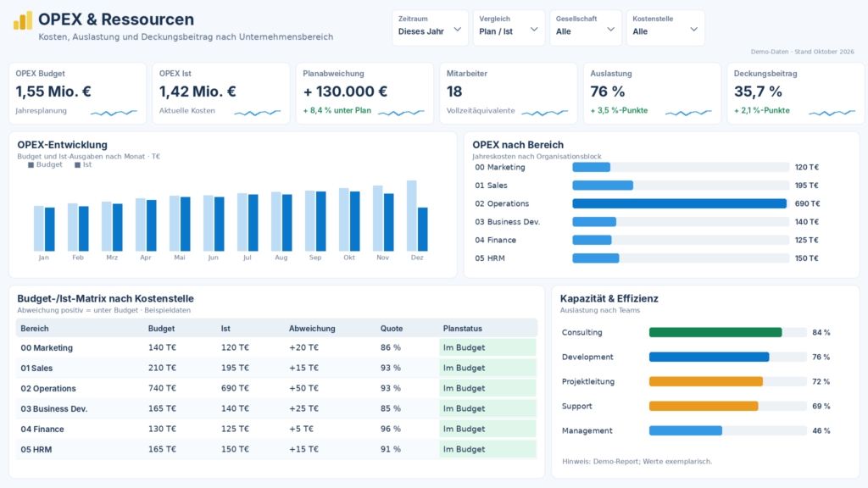This screenshot has width=868, height=488.
Task: Click the sparkline in the Planabweichung card
Action: [401, 113]
